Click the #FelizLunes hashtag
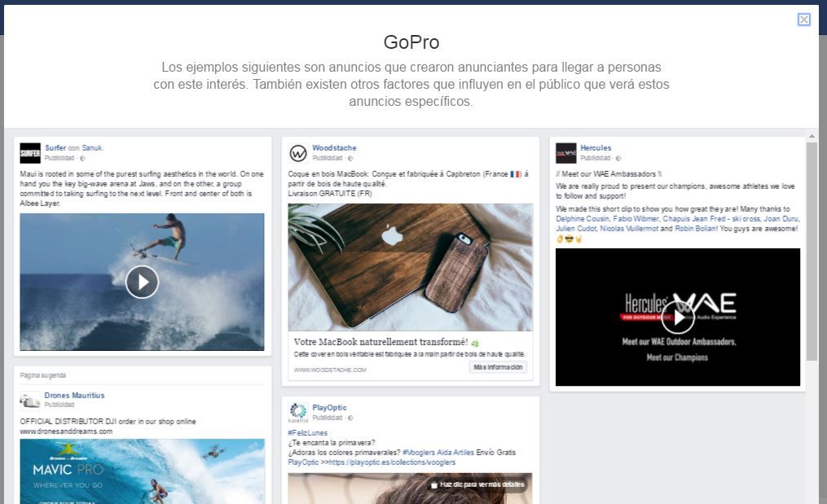The height and width of the screenshot is (504, 827). 307,433
